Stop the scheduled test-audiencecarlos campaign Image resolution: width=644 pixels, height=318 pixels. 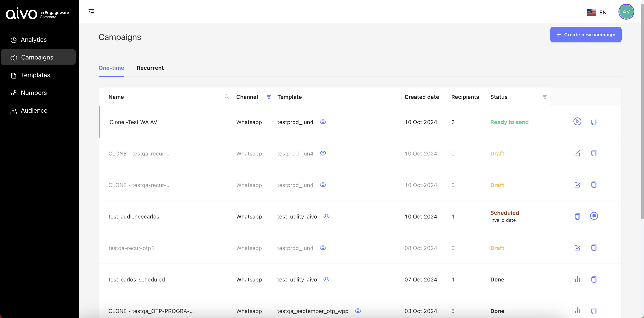pyautogui.click(x=594, y=216)
